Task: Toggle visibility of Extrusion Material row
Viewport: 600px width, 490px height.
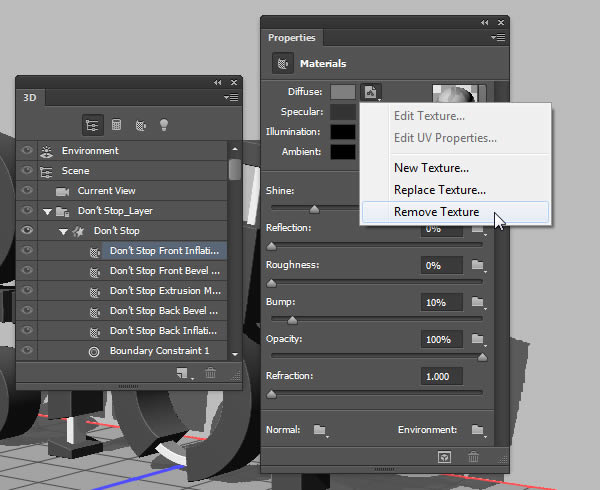Action: coord(27,290)
